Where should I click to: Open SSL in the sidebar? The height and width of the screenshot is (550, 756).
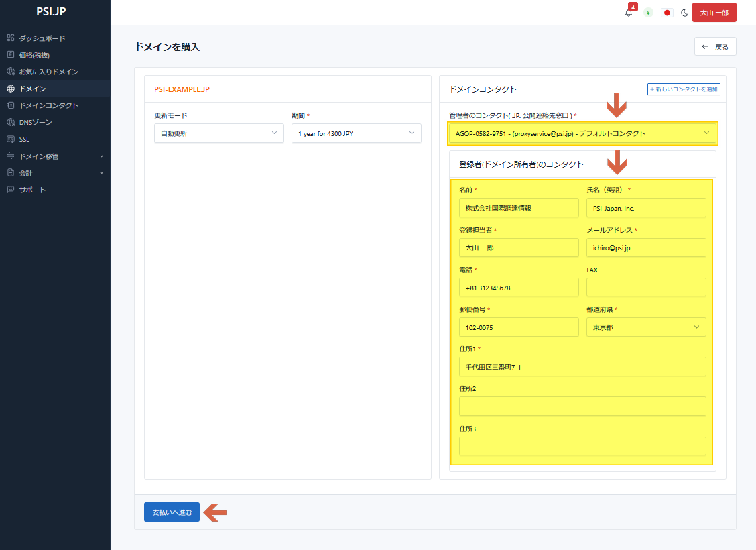pos(24,140)
